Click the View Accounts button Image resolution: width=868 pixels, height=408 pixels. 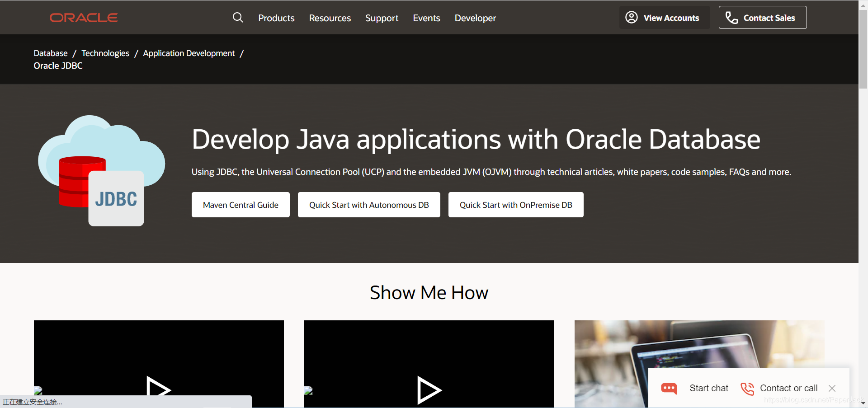[665, 18]
